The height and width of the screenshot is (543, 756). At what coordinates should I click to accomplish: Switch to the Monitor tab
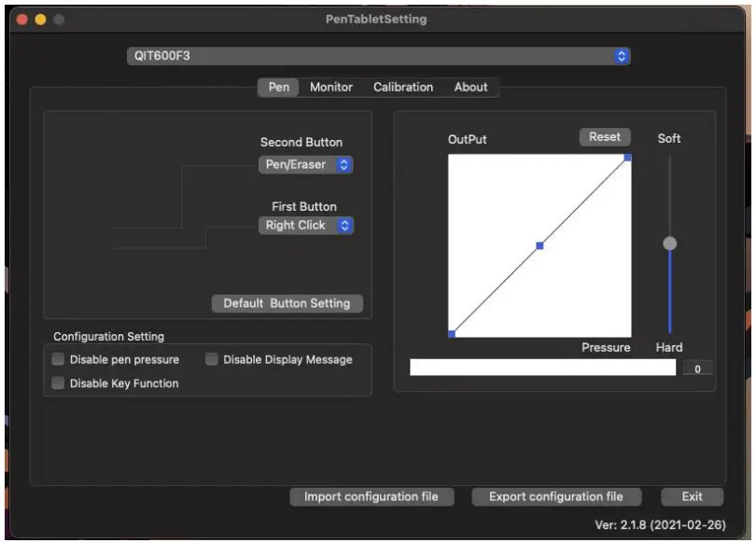(331, 87)
